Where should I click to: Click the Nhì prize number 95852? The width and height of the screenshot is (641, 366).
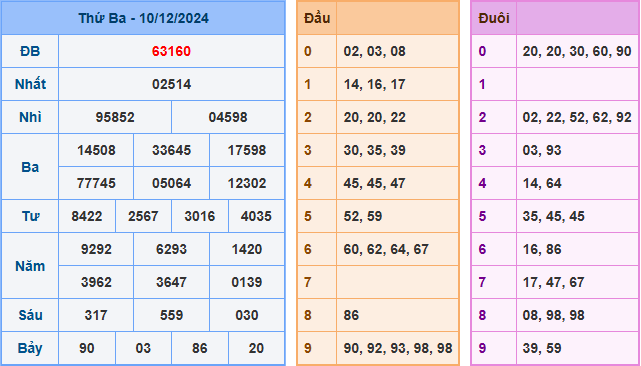tap(115, 117)
